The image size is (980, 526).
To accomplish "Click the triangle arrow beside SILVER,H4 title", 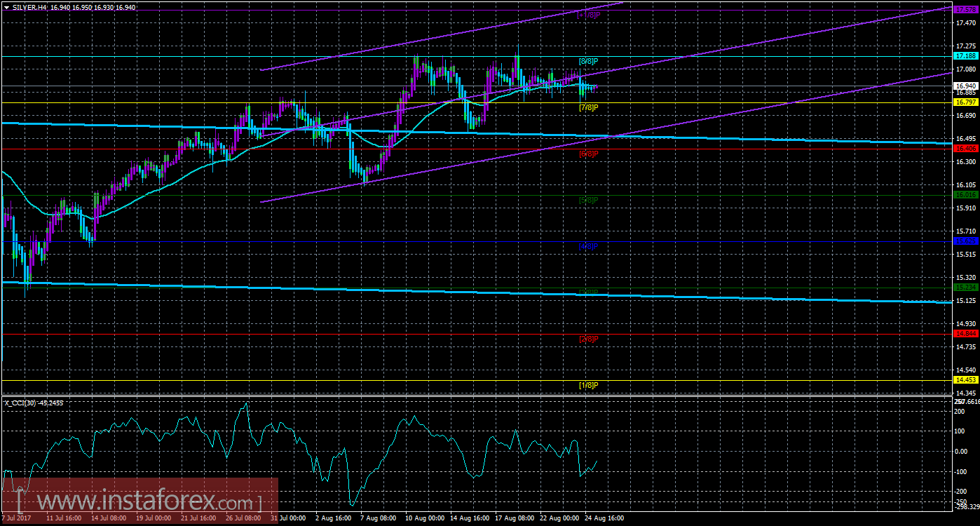I will tap(6, 6).
